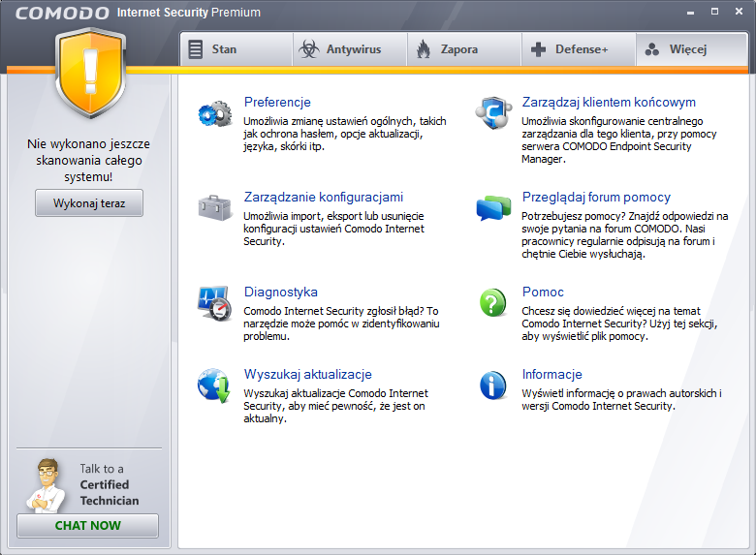756x555 pixels.
Task: Open the Preferencje link
Action: [277, 102]
